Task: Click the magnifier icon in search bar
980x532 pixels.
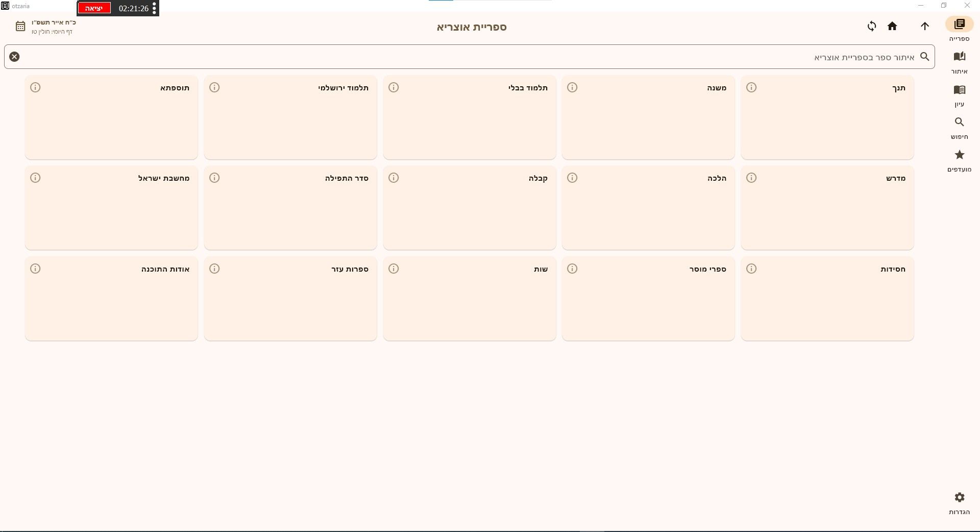Action: tap(925, 57)
